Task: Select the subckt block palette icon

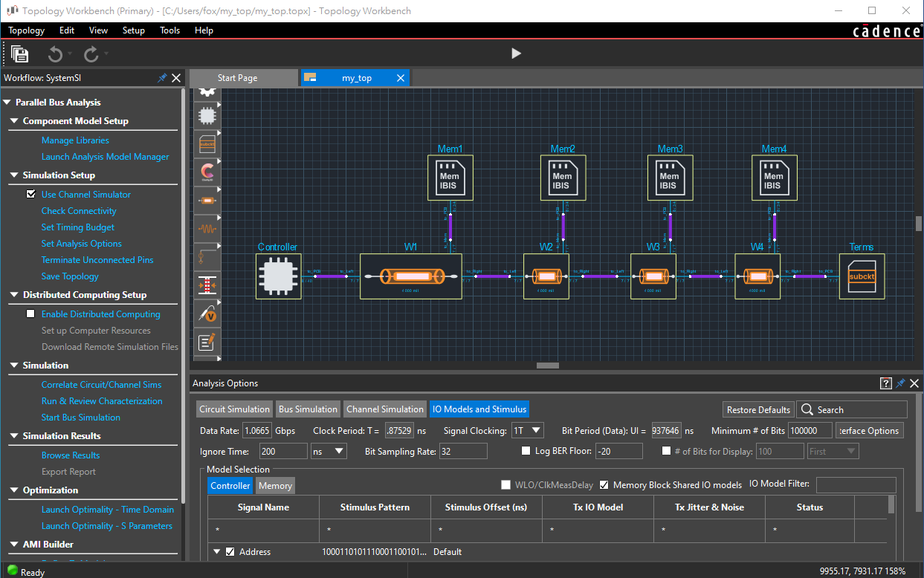Action: (x=208, y=143)
